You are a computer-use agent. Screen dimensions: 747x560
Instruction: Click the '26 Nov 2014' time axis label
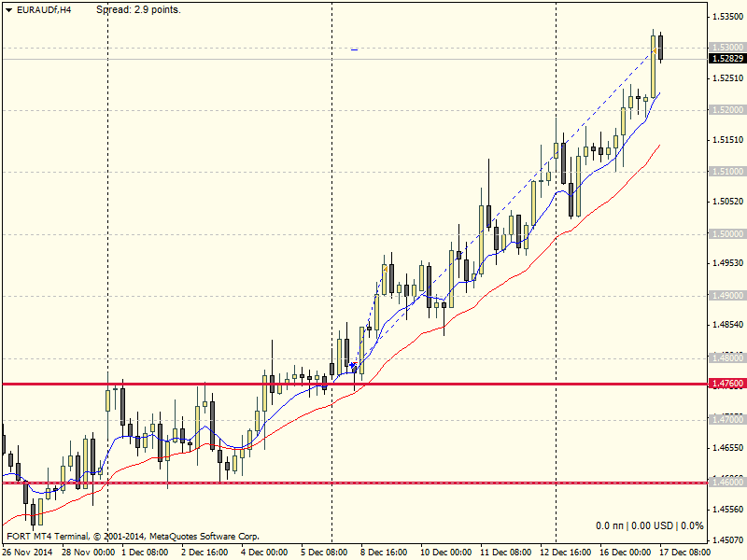pyautogui.click(x=28, y=553)
